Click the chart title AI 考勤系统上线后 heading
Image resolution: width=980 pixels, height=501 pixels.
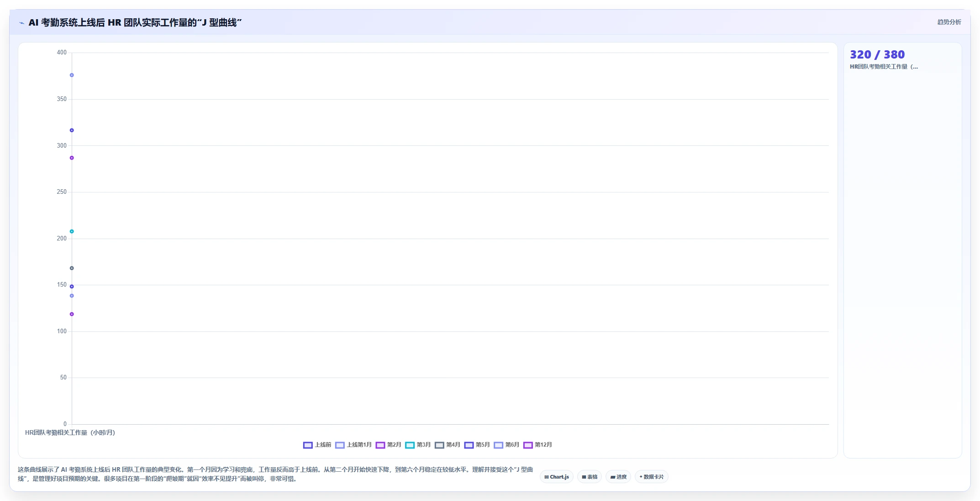click(x=135, y=22)
